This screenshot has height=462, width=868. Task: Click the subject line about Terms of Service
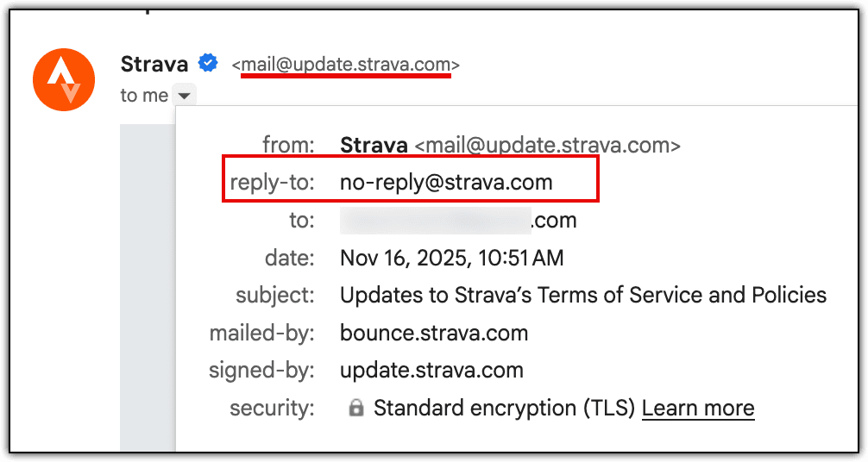coord(582,296)
